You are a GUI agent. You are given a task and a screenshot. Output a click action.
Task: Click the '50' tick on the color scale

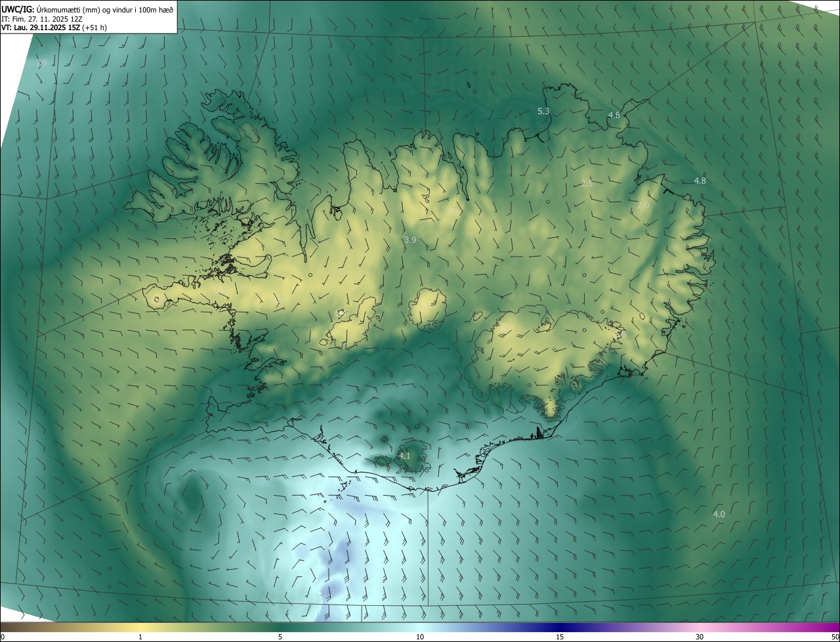click(x=835, y=637)
